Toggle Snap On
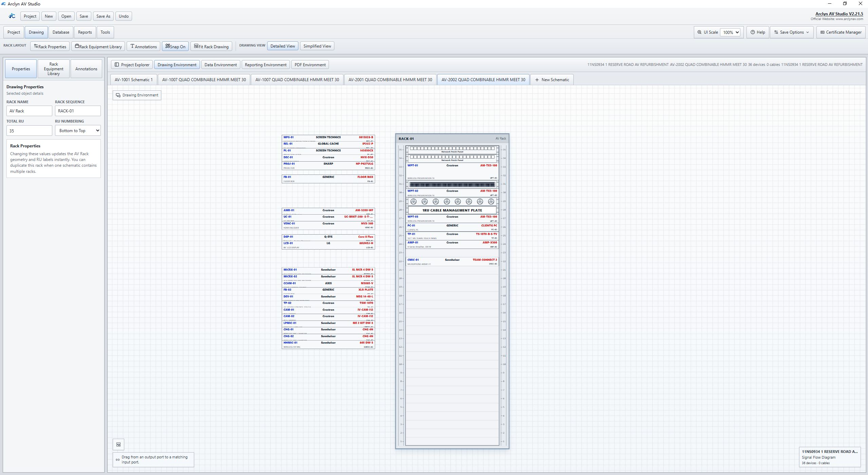The image size is (868, 475). (176, 47)
